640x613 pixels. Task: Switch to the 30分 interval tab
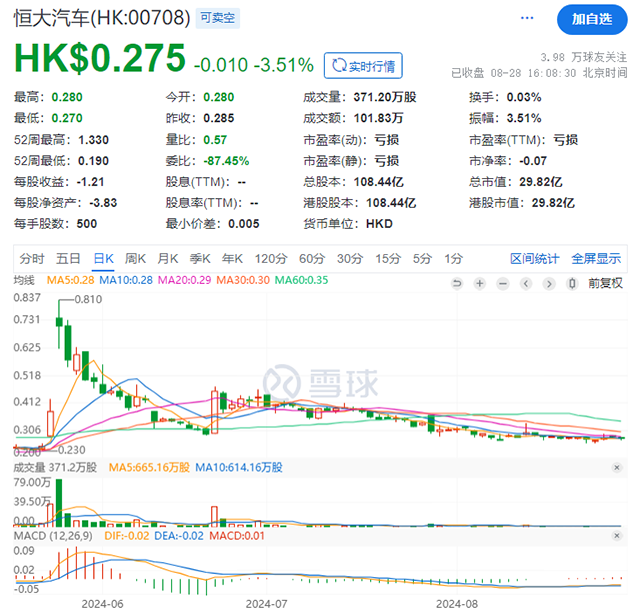point(350,259)
